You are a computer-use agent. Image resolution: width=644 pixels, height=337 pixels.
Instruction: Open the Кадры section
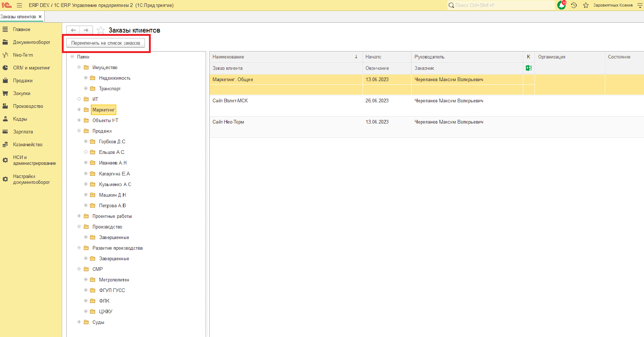click(x=20, y=119)
